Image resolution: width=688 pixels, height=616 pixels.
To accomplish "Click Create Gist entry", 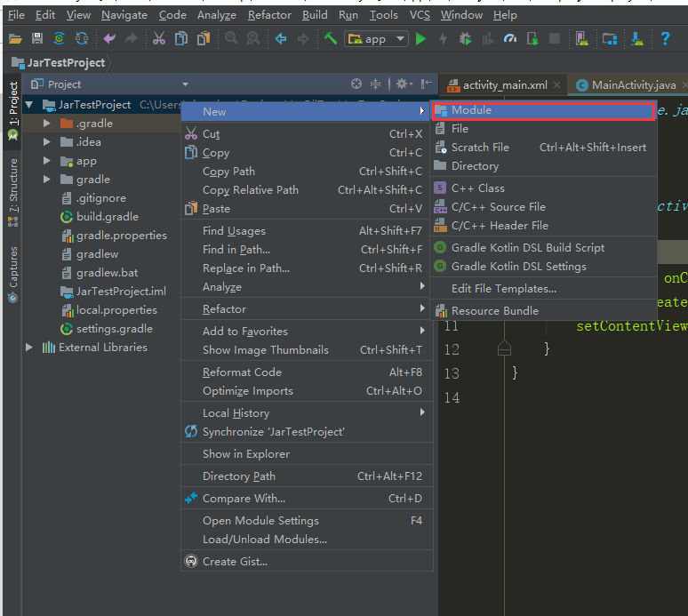I will [x=307, y=561].
